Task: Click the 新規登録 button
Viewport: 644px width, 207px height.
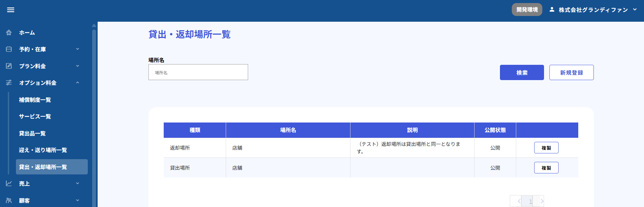Action: pyautogui.click(x=571, y=73)
